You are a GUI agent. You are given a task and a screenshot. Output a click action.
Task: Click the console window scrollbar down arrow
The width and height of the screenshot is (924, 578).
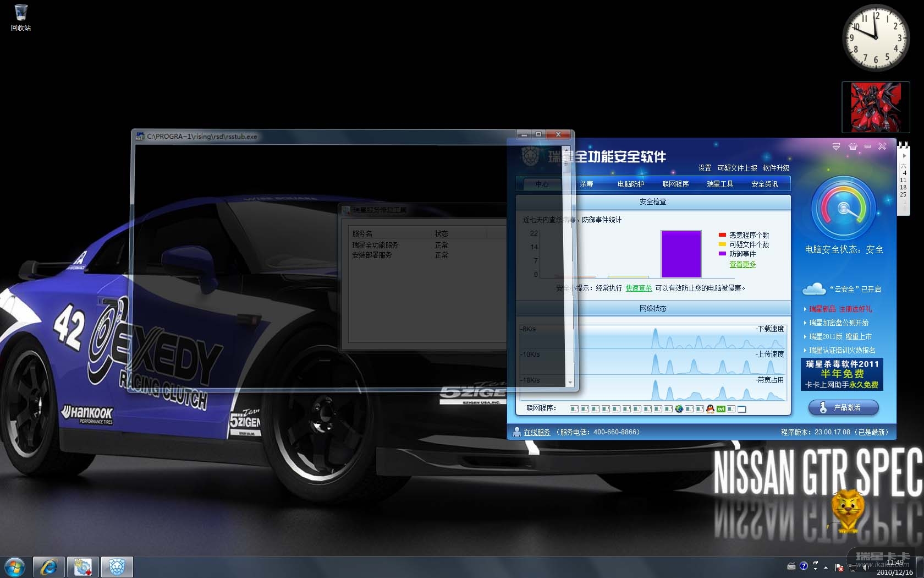[x=570, y=383]
